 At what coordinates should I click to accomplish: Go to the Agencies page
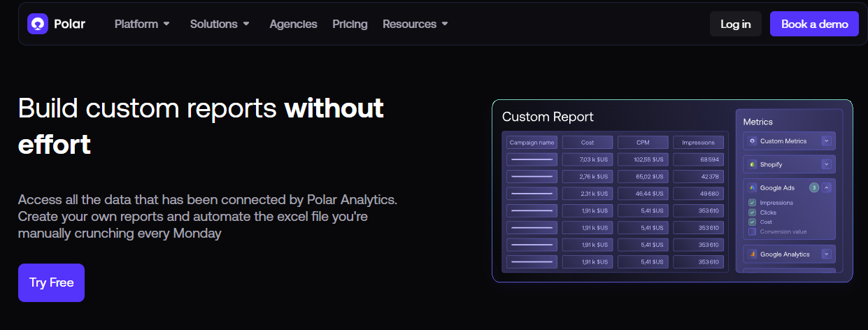(x=293, y=24)
